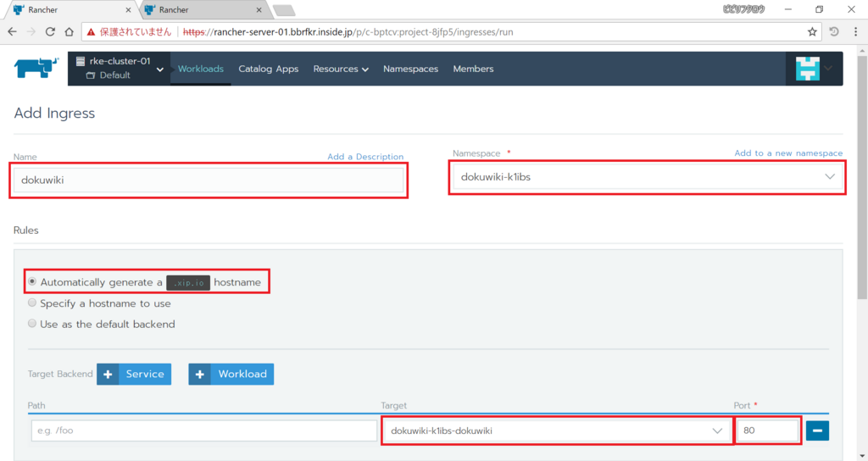Click the Path input field

203,430
